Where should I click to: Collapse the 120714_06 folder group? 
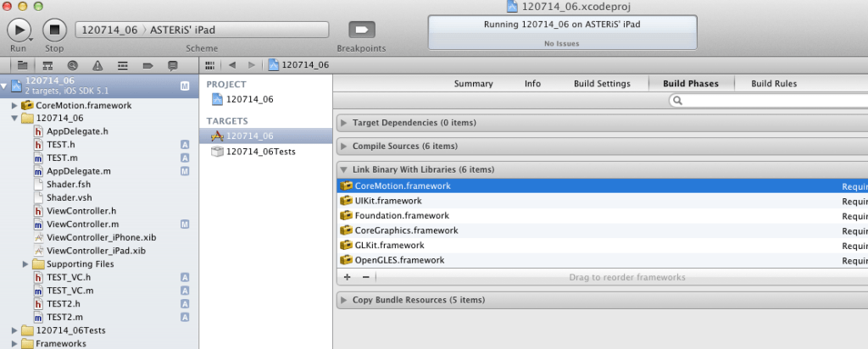coord(15,119)
